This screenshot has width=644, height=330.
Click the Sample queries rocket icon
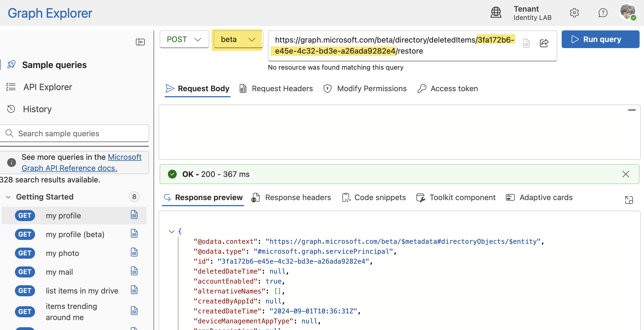pyautogui.click(x=11, y=65)
